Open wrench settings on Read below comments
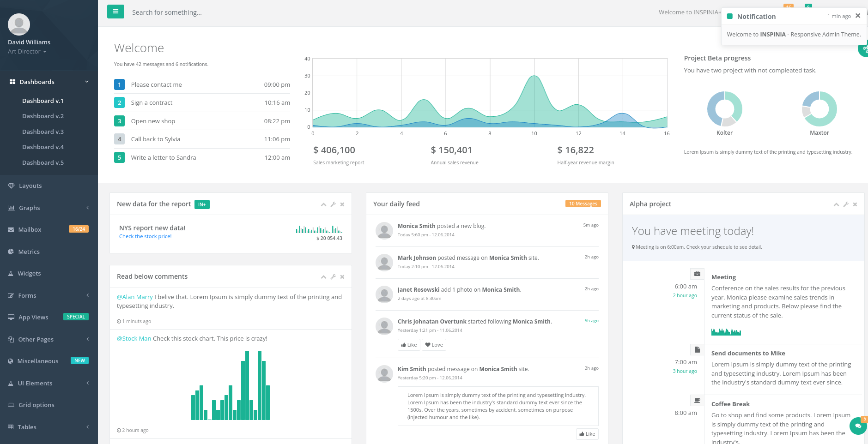This screenshot has width=868, height=444. point(333,276)
